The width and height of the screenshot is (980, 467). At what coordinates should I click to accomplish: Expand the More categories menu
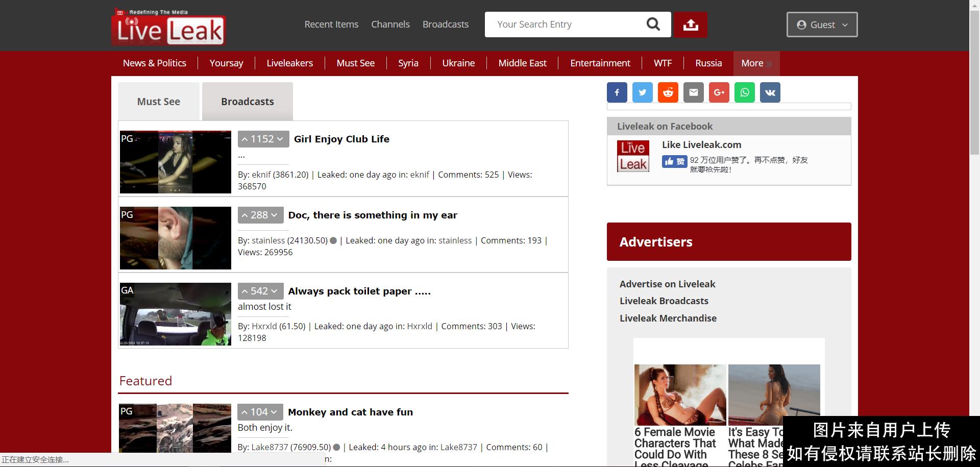point(756,63)
